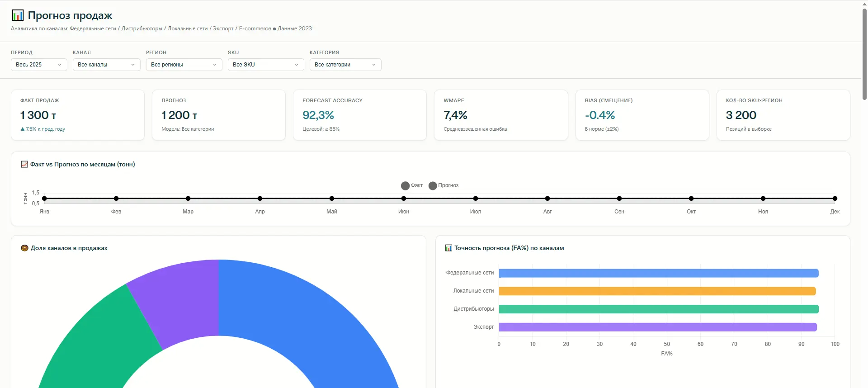Open the Период dropdown showing Весь 2025
This screenshot has width=868, height=388.
(39, 65)
